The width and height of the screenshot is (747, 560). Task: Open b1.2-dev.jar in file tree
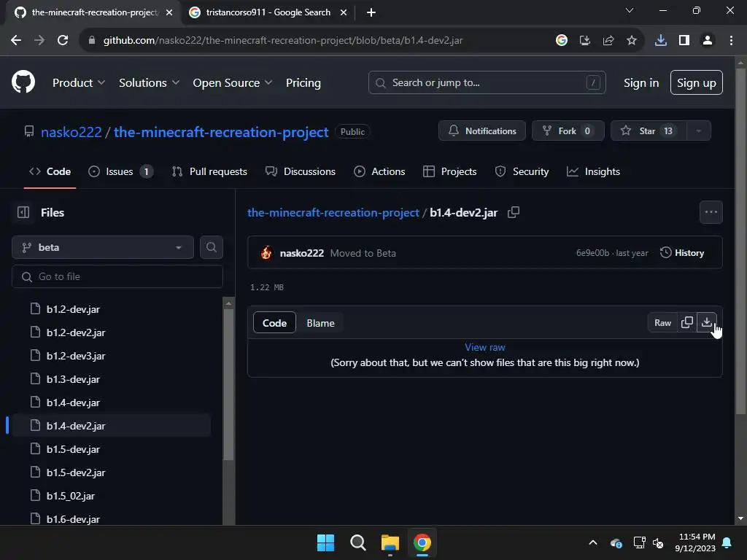click(112, 309)
